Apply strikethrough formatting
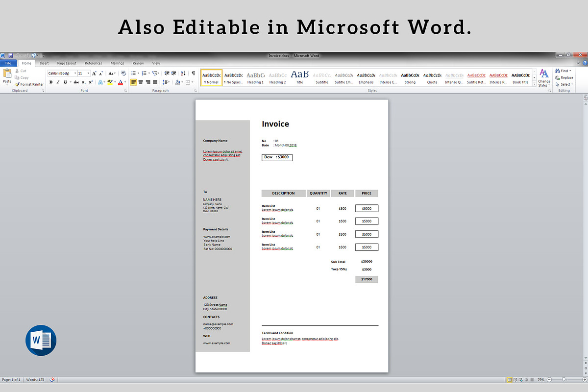The image size is (588, 392). click(76, 82)
